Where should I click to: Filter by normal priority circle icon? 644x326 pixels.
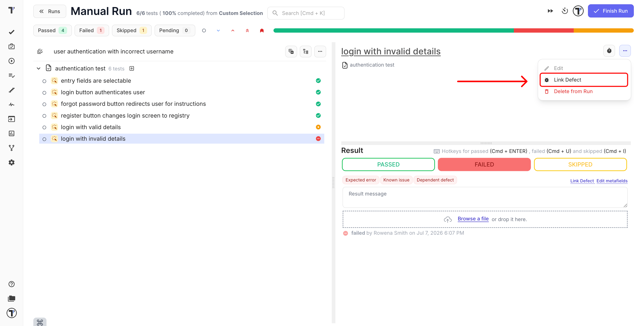tap(204, 31)
